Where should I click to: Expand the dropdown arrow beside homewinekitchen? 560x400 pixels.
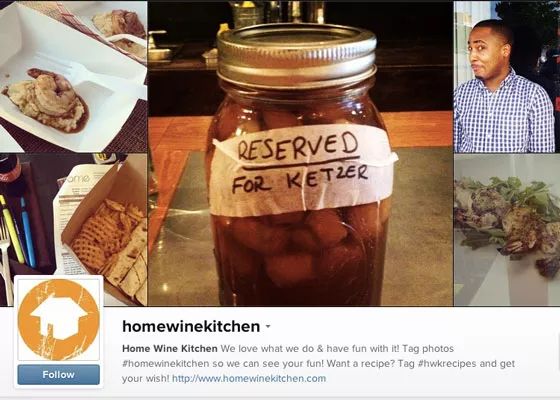268,326
